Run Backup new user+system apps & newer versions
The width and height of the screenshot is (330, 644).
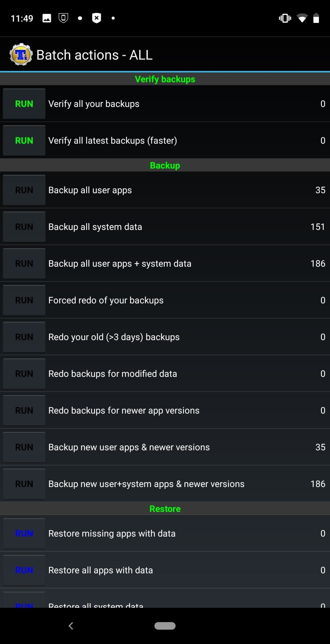[x=24, y=484]
